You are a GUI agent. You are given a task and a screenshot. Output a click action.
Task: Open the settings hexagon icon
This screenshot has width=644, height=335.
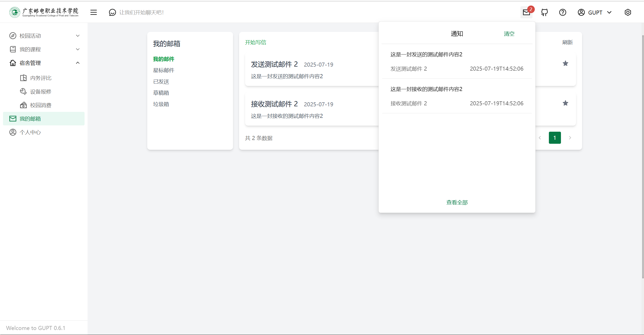pyautogui.click(x=628, y=12)
